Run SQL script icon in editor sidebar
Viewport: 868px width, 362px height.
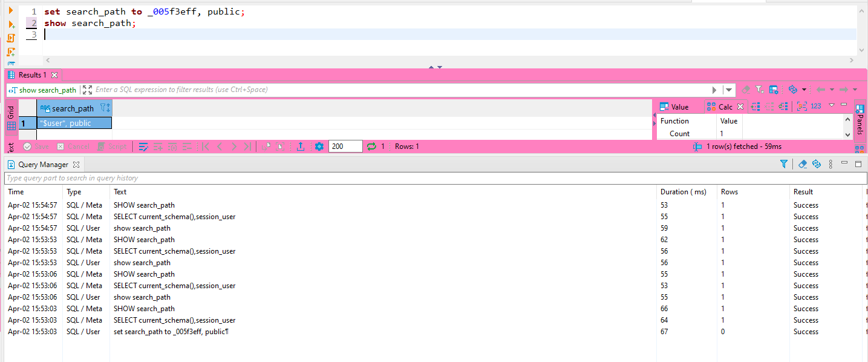pos(11,38)
